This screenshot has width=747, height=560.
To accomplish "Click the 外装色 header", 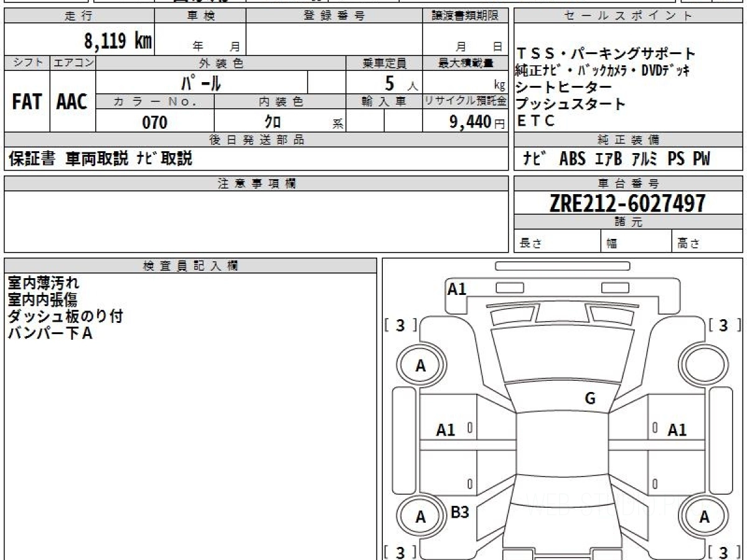I will [221, 63].
